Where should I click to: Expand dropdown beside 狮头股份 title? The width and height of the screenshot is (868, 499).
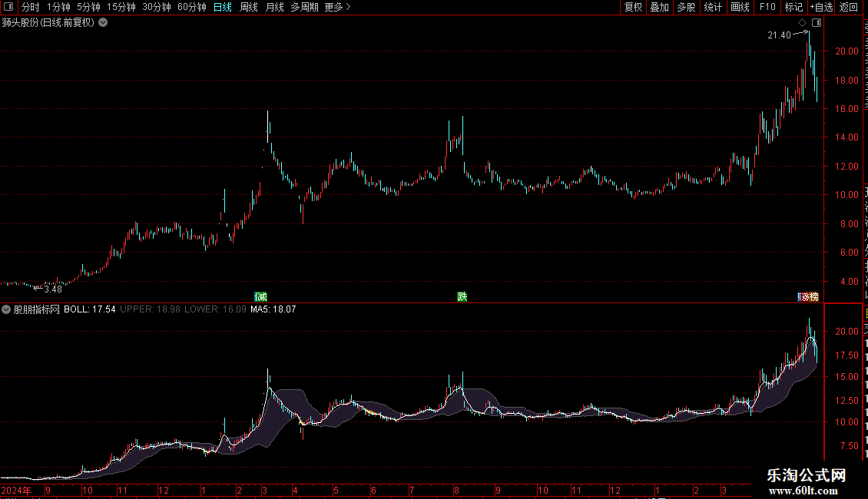click(x=103, y=23)
